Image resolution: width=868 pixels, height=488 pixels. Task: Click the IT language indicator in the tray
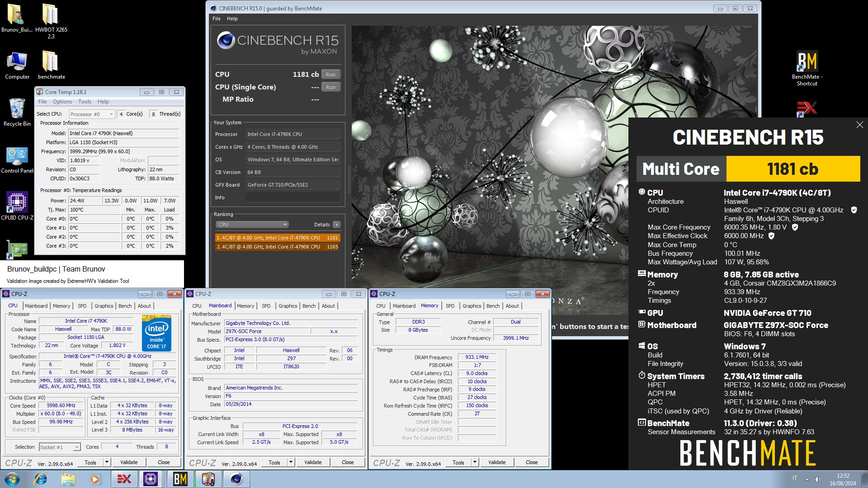tap(794, 478)
